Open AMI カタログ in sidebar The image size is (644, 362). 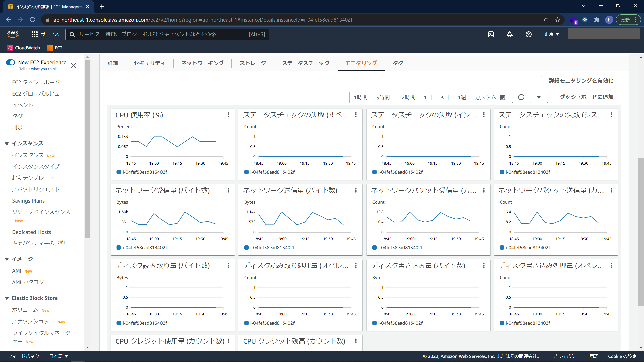[28, 282]
